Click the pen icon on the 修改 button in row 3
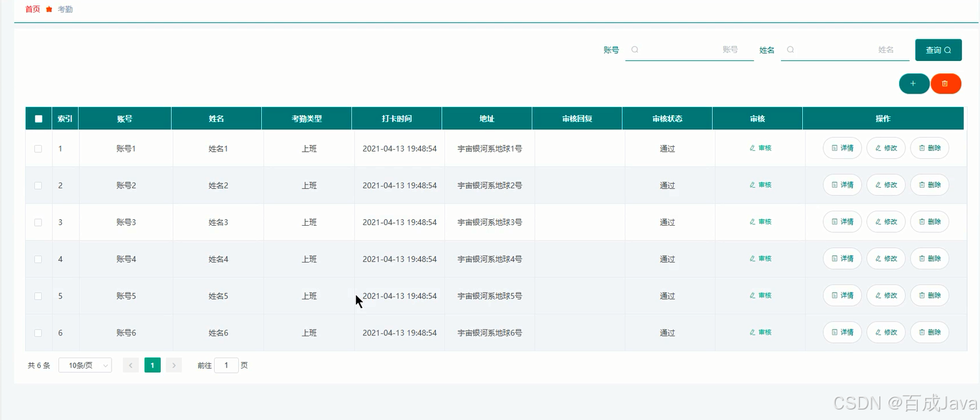Screen dimensions: 980x420 click(x=878, y=221)
